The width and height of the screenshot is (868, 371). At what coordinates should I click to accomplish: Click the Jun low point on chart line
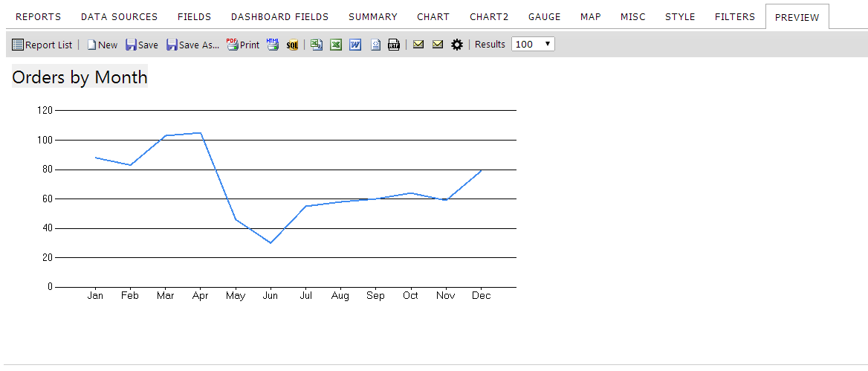(x=271, y=242)
